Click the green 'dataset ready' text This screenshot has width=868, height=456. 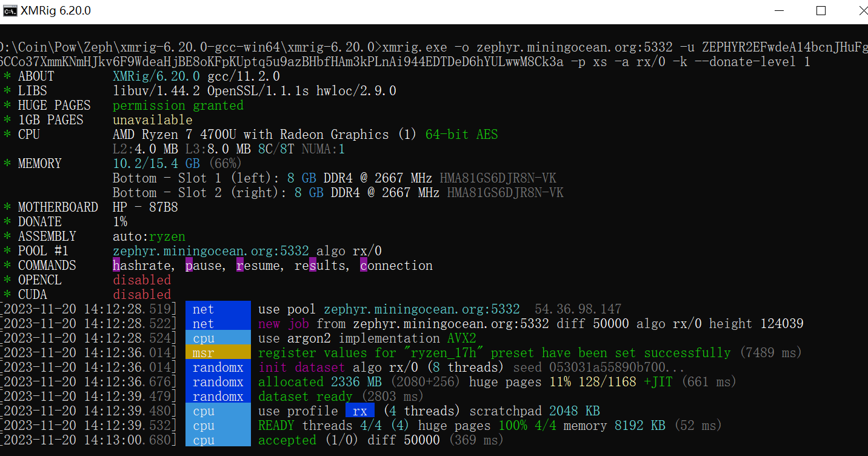click(x=305, y=397)
